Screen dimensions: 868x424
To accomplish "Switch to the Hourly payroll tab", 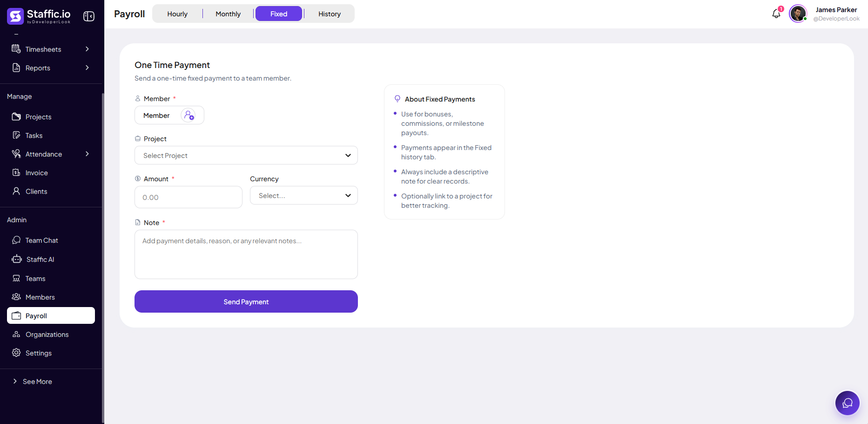I will (x=177, y=14).
